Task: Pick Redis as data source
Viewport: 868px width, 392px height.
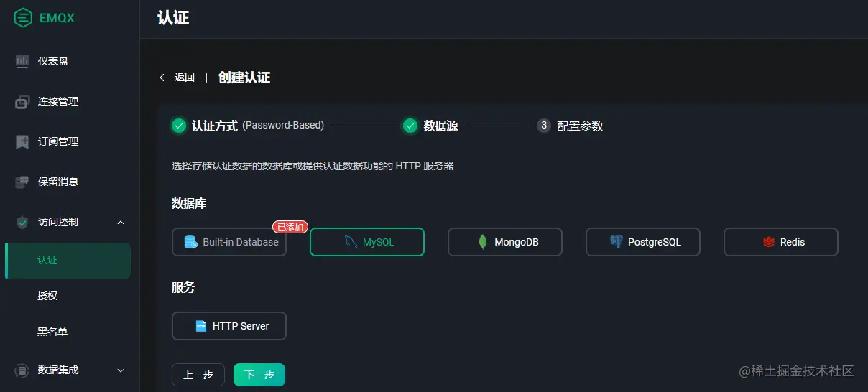Action: (x=781, y=242)
